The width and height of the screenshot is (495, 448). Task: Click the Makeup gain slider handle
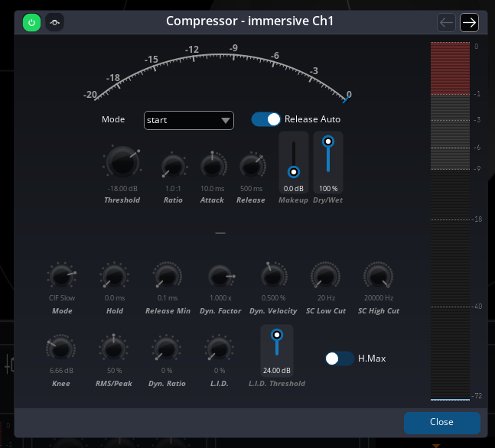pyautogui.click(x=294, y=171)
